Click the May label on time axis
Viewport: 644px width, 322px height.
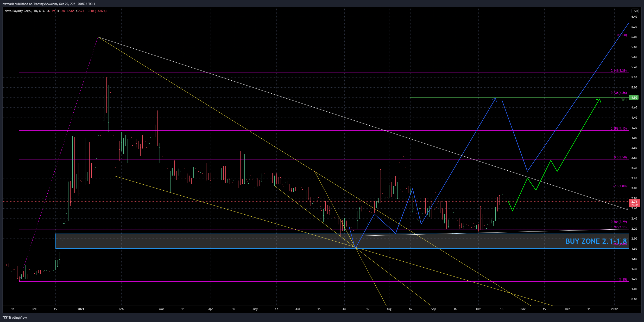[x=255, y=309]
